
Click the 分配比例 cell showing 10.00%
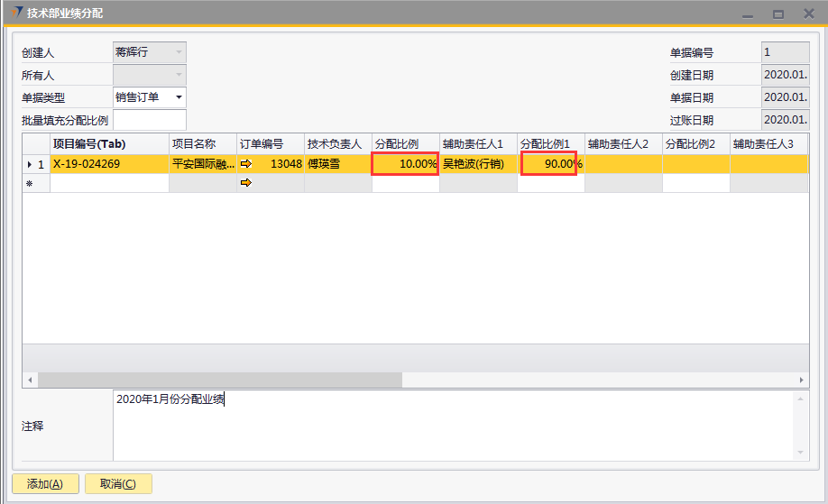[x=405, y=164]
